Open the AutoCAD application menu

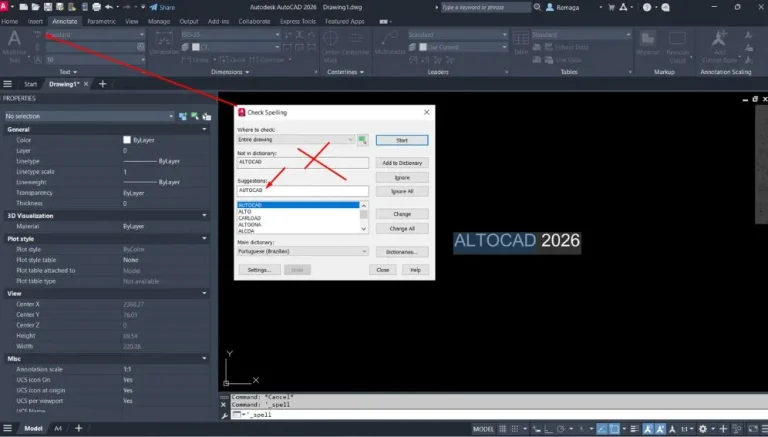coord(4,6)
